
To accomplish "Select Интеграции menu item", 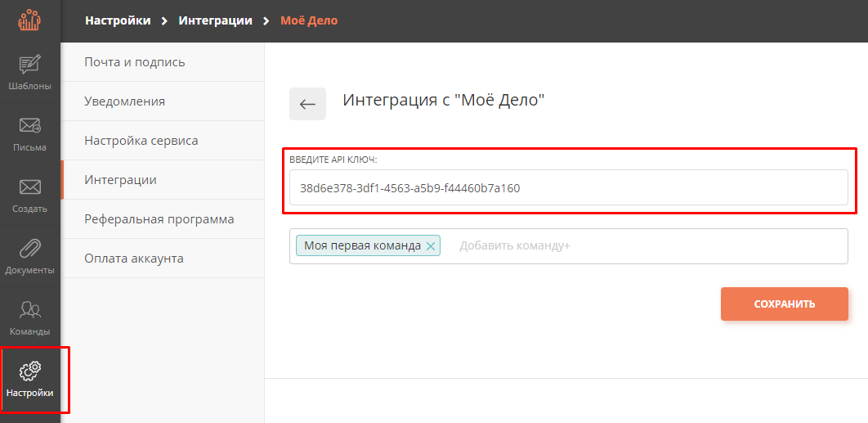I will coord(162,180).
